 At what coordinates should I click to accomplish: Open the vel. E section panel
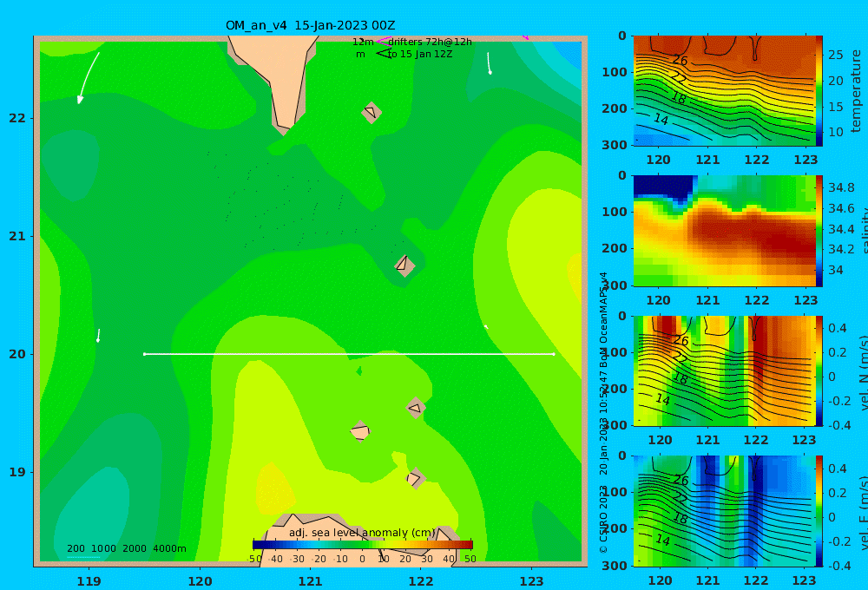[725, 511]
